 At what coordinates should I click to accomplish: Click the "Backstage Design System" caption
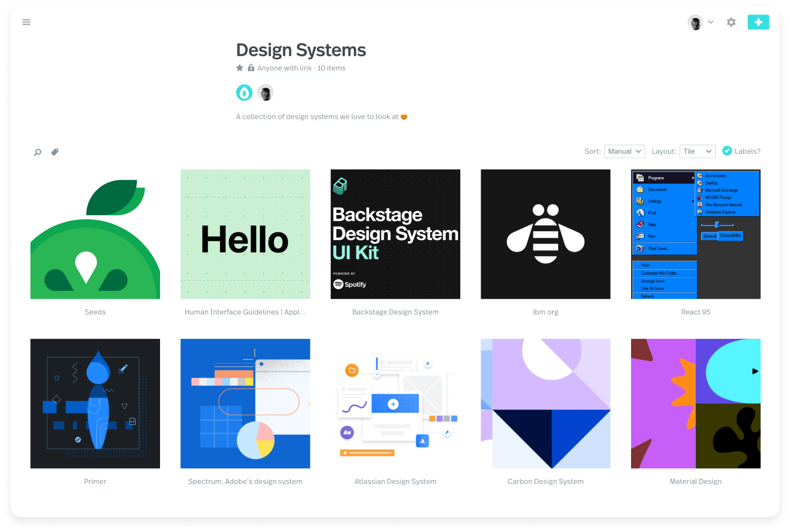396,312
